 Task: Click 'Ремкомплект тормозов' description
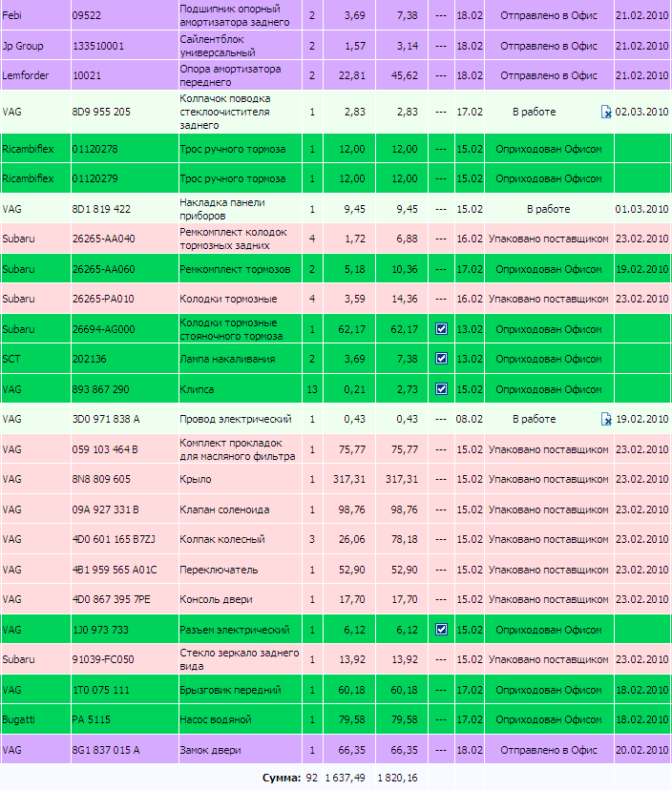click(x=235, y=269)
